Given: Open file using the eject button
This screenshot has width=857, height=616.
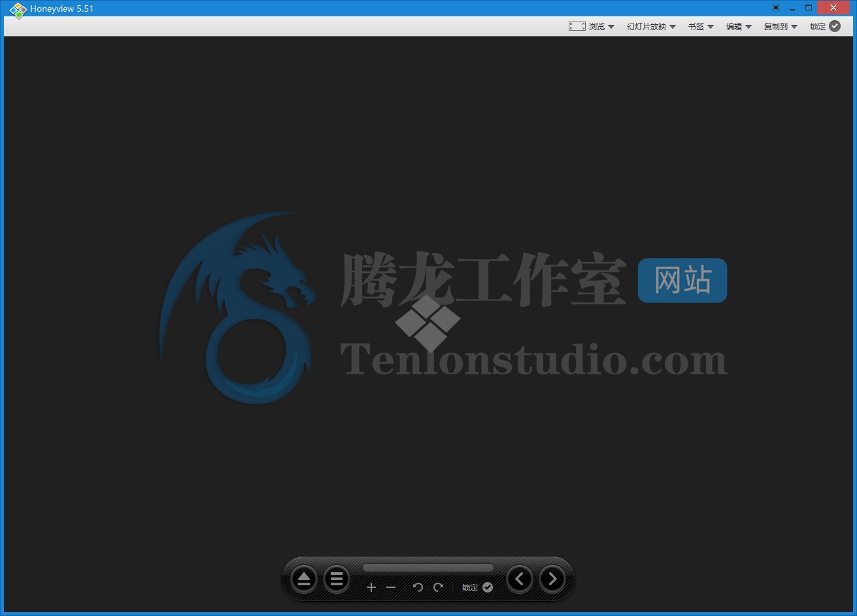Looking at the screenshot, I should point(304,579).
